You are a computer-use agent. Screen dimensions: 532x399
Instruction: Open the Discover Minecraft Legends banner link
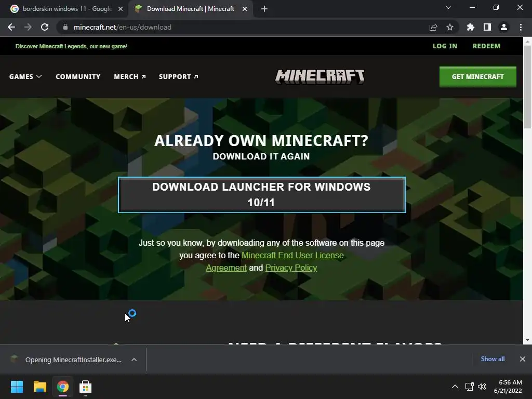[x=71, y=46]
